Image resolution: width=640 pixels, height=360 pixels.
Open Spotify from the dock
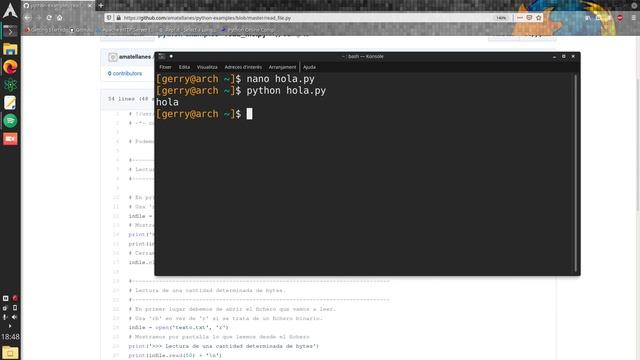pos(10,121)
